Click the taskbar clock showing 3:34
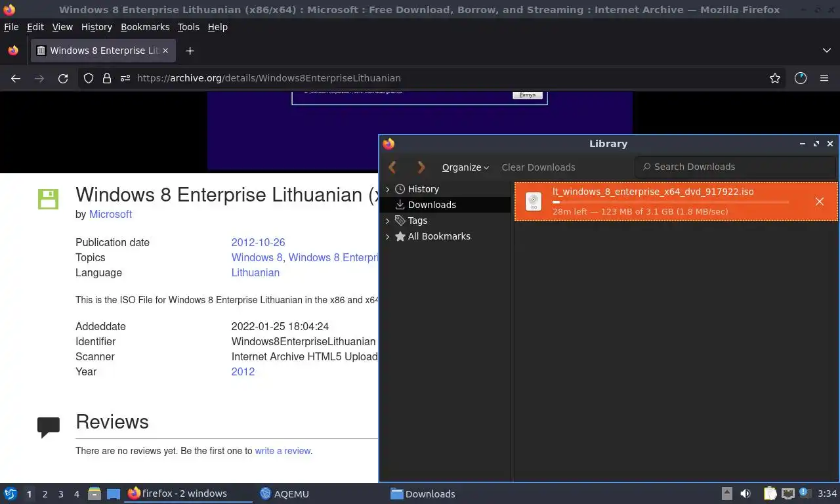Viewport: 840px width, 504px height. [x=827, y=493]
